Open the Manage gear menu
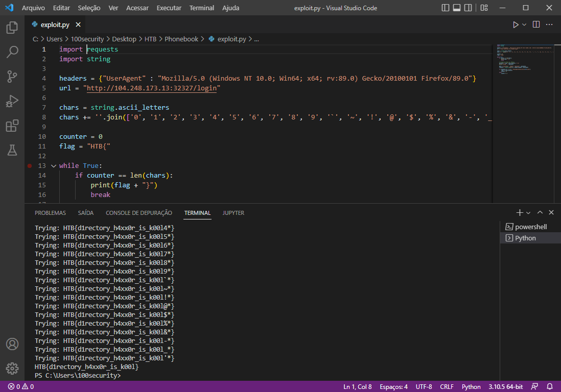The image size is (561, 392). click(x=12, y=369)
